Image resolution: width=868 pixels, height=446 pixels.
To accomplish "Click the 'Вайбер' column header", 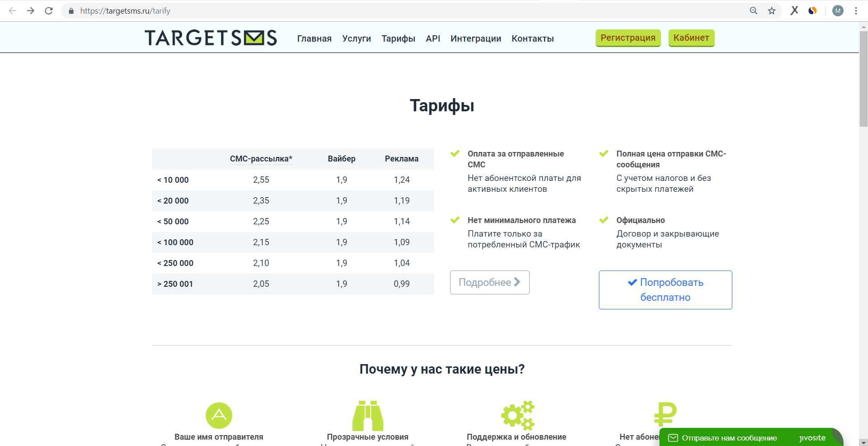I will (x=342, y=159).
